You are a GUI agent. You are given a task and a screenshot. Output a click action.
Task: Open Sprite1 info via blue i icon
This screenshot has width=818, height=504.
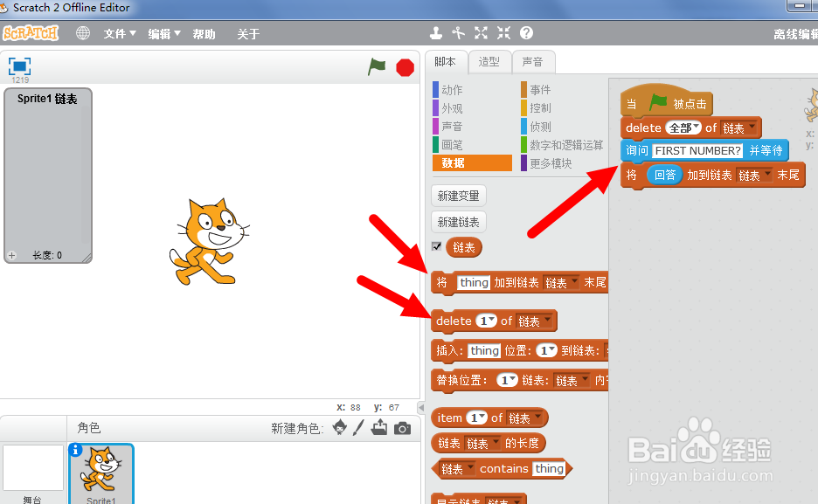(x=75, y=449)
